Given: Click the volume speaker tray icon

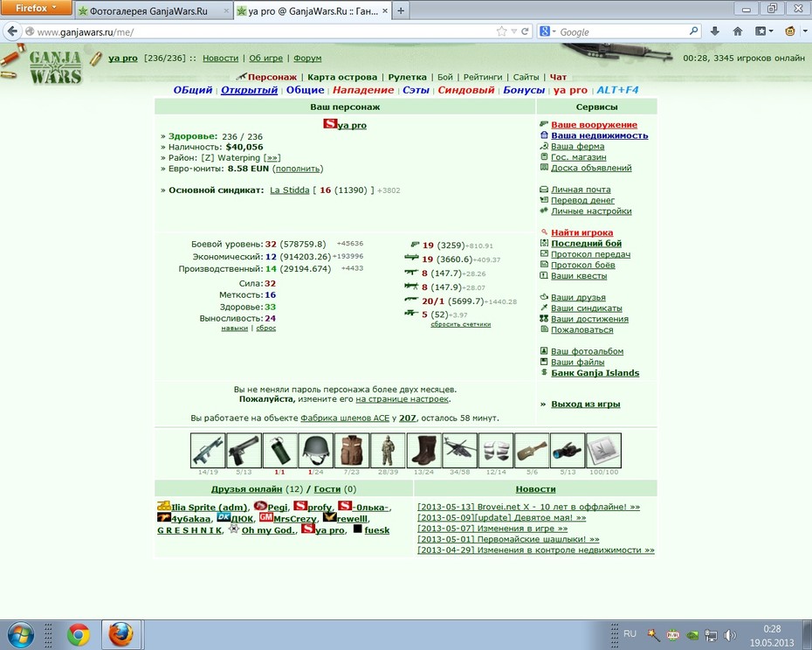Looking at the screenshot, I should tap(731, 635).
